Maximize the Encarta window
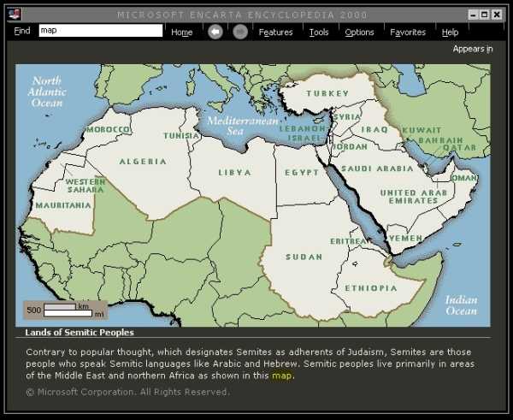The image size is (513, 420). [x=485, y=15]
